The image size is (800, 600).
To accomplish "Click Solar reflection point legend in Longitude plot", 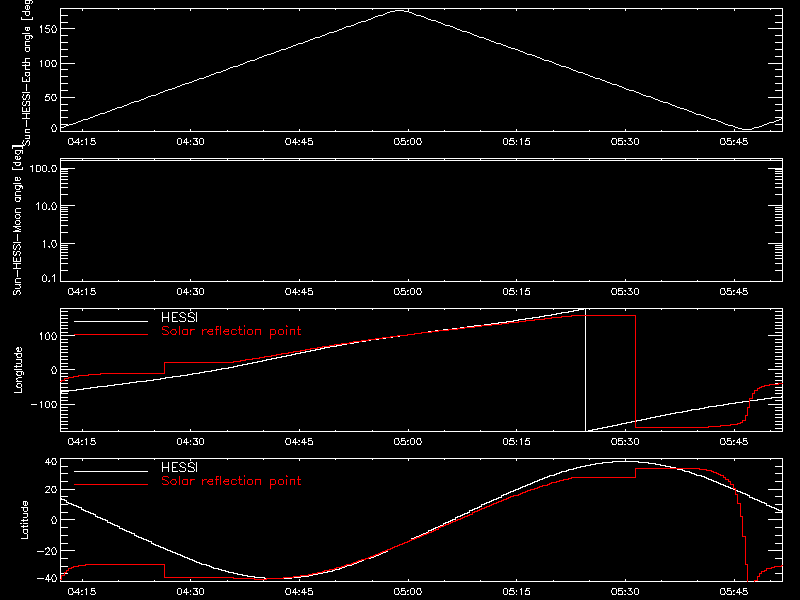I will click(x=231, y=331).
